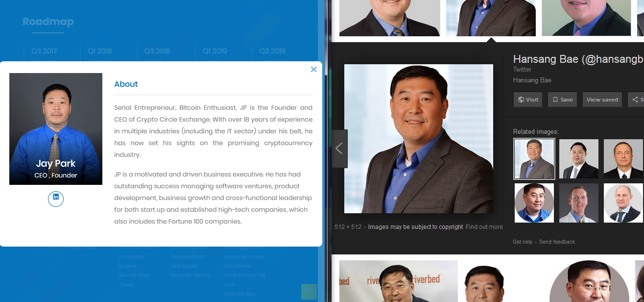Open the Hansang Bae title link
The width and height of the screenshot is (644, 302).
(x=578, y=59)
